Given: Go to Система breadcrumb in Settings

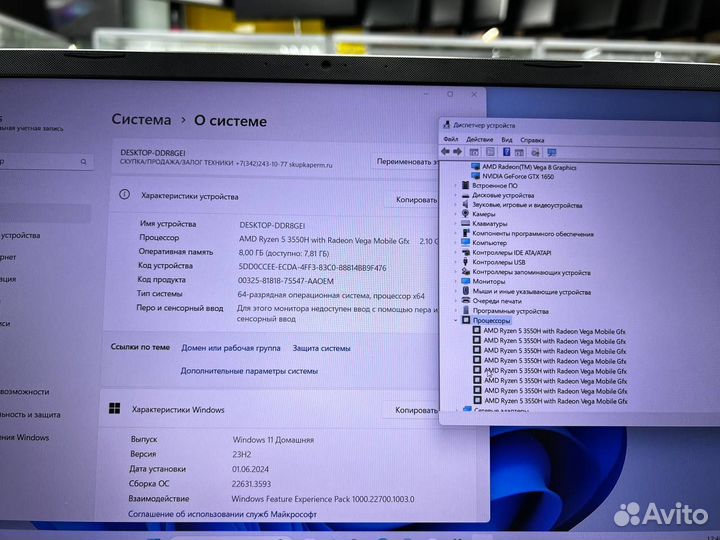Looking at the screenshot, I should pyautogui.click(x=141, y=119).
